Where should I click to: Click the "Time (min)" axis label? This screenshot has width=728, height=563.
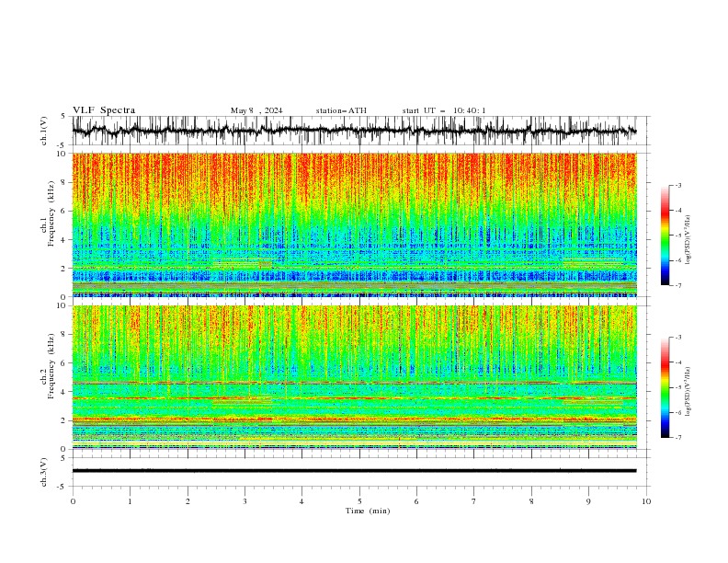[368, 511]
